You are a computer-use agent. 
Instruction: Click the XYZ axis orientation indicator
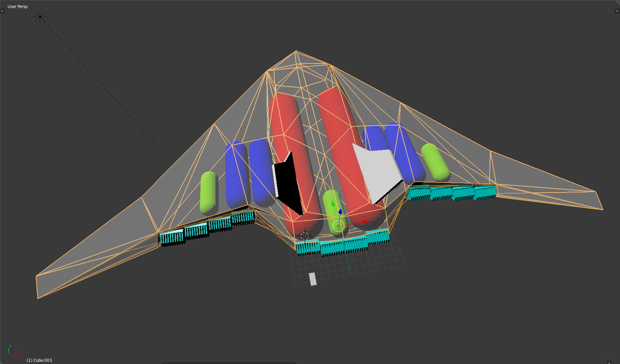[x=13, y=351]
